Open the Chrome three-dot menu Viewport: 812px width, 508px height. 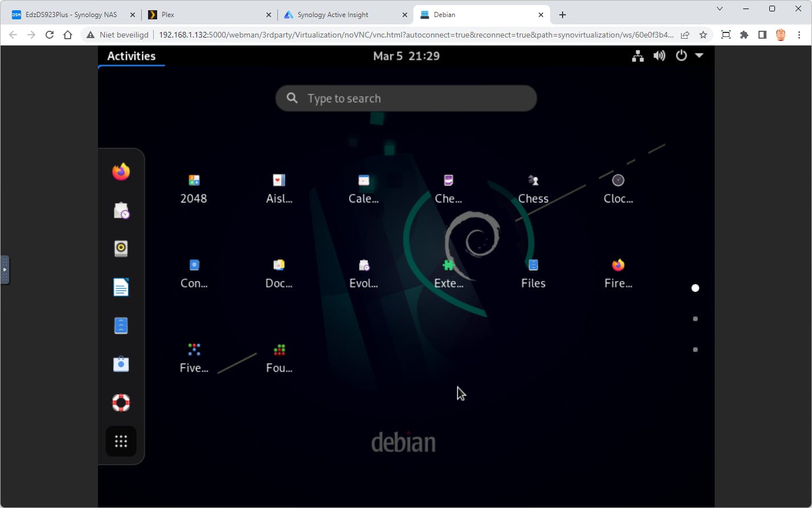coord(799,35)
